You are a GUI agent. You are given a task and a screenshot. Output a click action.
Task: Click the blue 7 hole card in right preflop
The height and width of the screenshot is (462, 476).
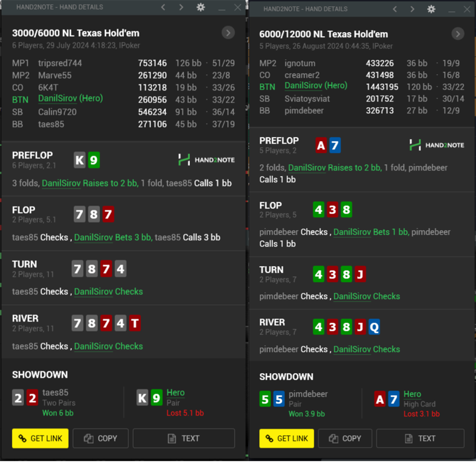pos(335,145)
